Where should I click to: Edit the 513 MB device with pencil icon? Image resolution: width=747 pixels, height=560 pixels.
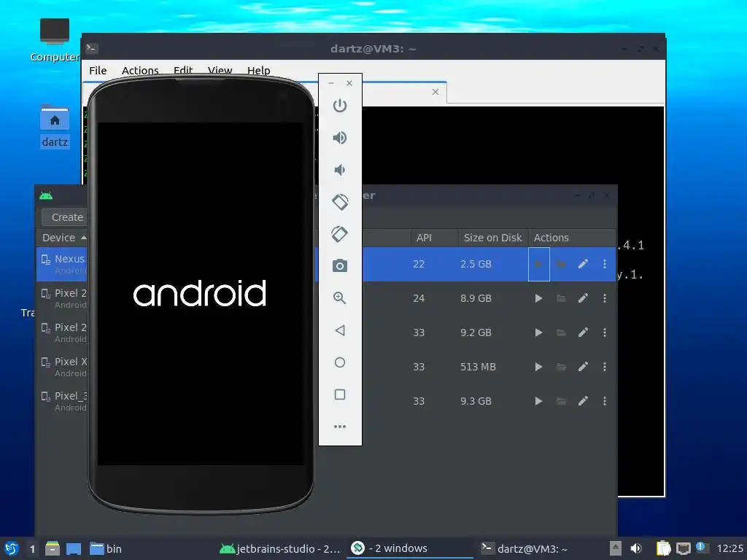click(x=583, y=367)
